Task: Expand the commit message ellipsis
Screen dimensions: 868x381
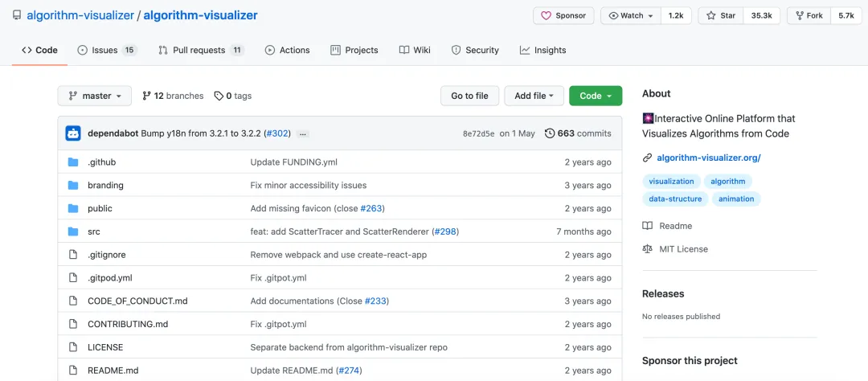Action: click(x=303, y=133)
